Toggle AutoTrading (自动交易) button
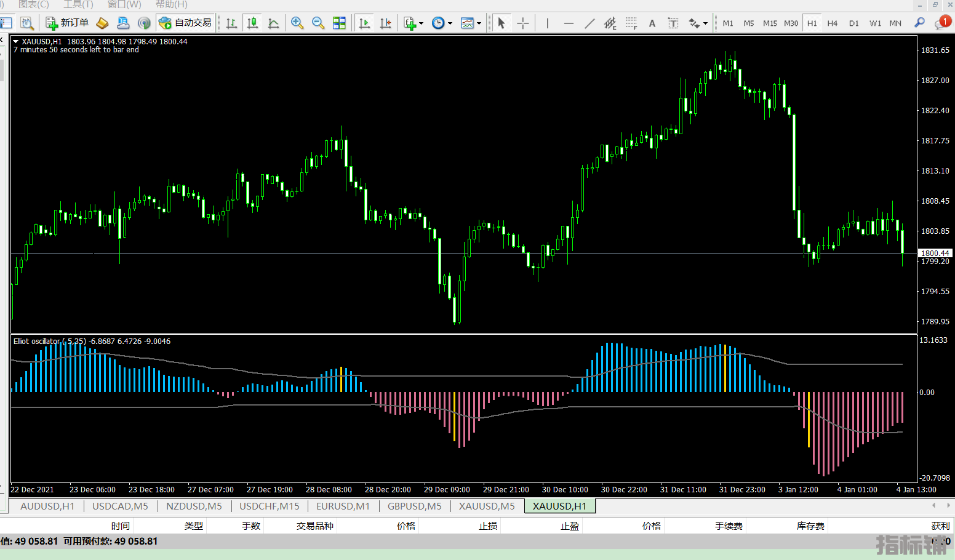Viewport: 955px width, 560px height. [x=185, y=23]
